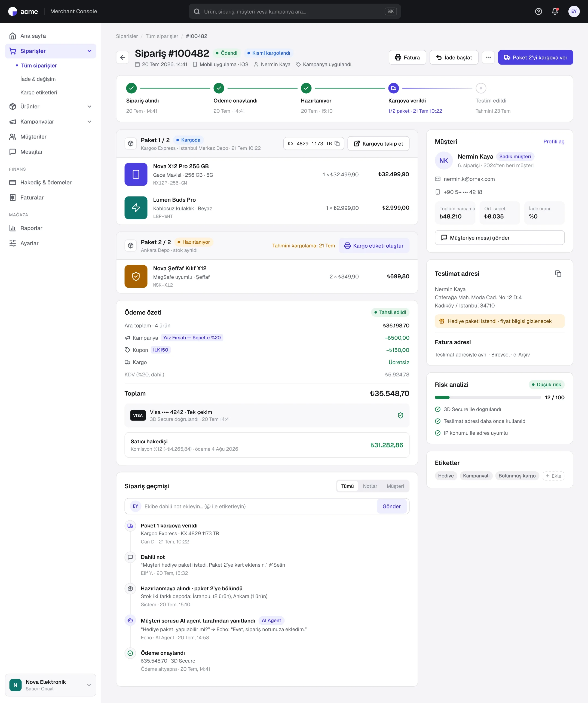Open the help icon in top bar
The image size is (588, 703).
point(538,11)
